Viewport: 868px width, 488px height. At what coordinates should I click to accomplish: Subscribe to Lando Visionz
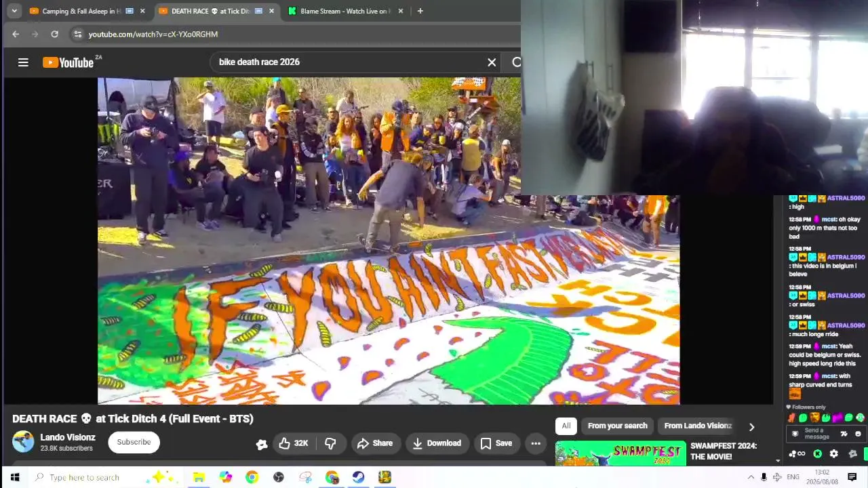pos(134,442)
